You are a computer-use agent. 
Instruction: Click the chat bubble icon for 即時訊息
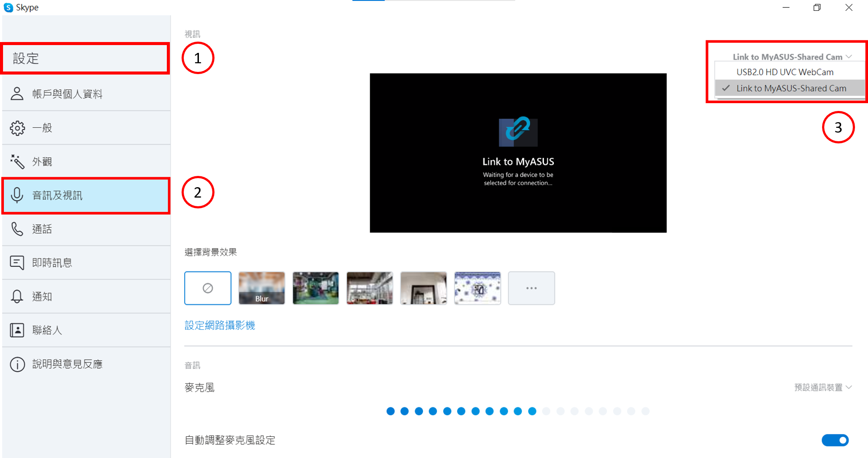click(x=17, y=263)
